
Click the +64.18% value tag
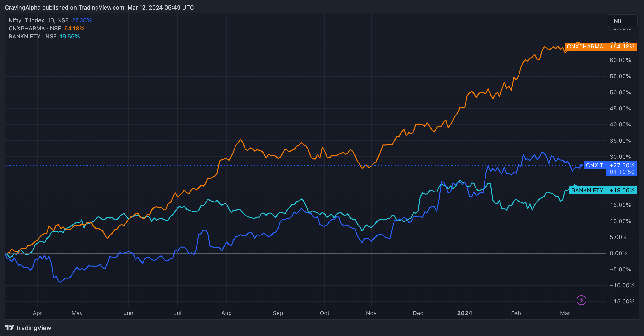point(622,47)
